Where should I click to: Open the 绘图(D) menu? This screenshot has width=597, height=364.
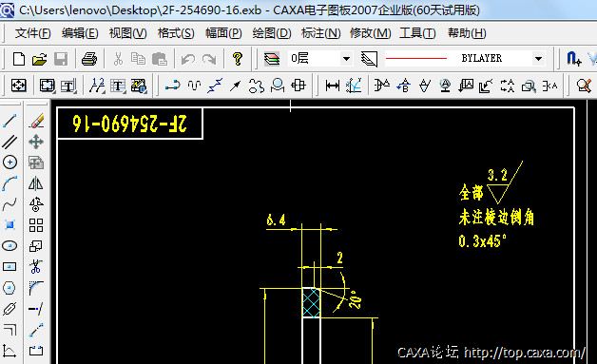(272, 33)
